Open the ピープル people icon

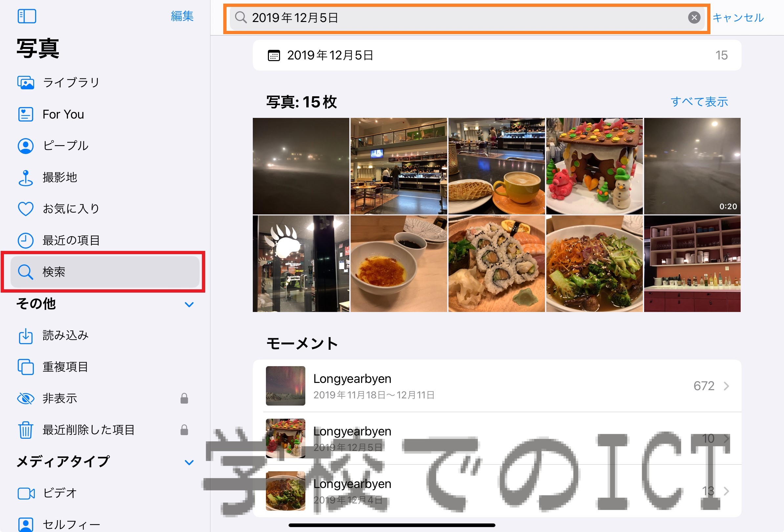(x=26, y=146)
